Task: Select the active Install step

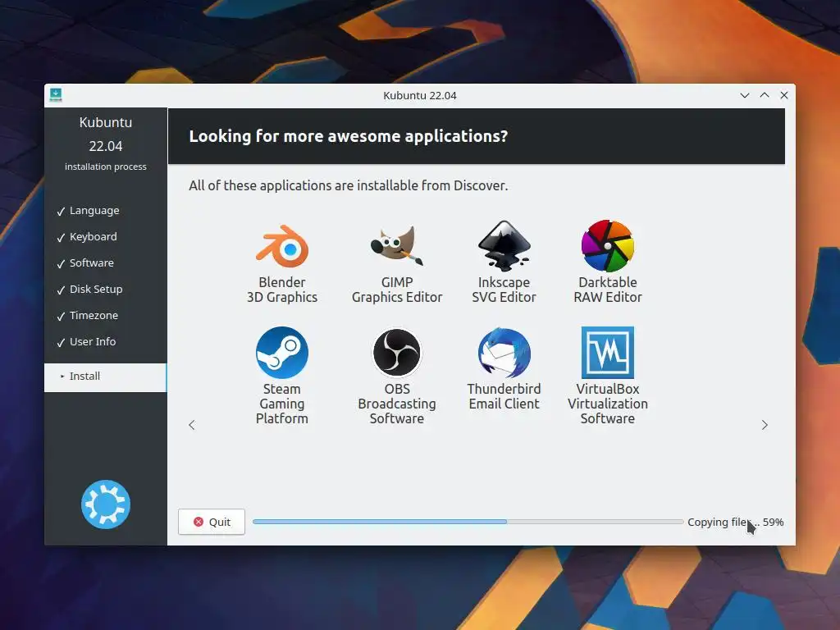Action: (106, 377)
